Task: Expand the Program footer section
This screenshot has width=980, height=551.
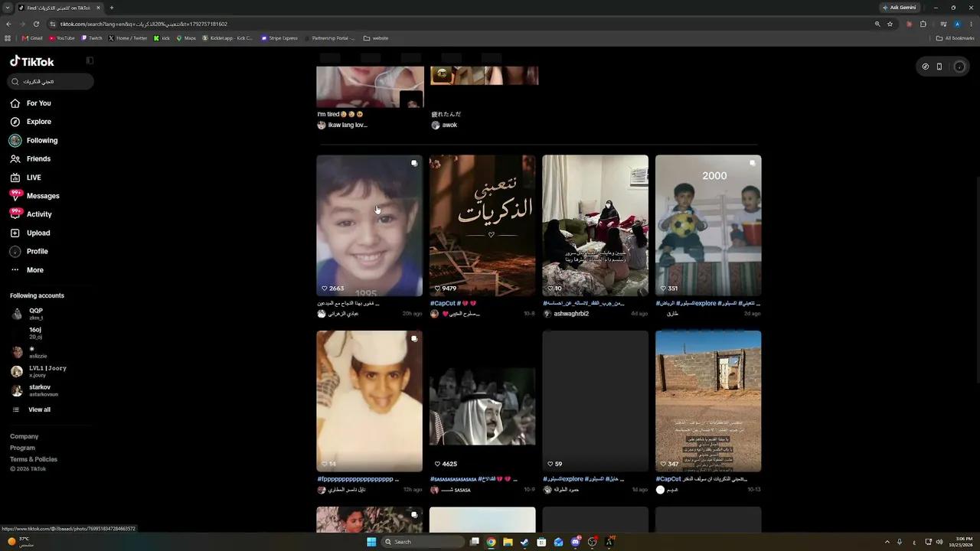Action: [22, 448]
